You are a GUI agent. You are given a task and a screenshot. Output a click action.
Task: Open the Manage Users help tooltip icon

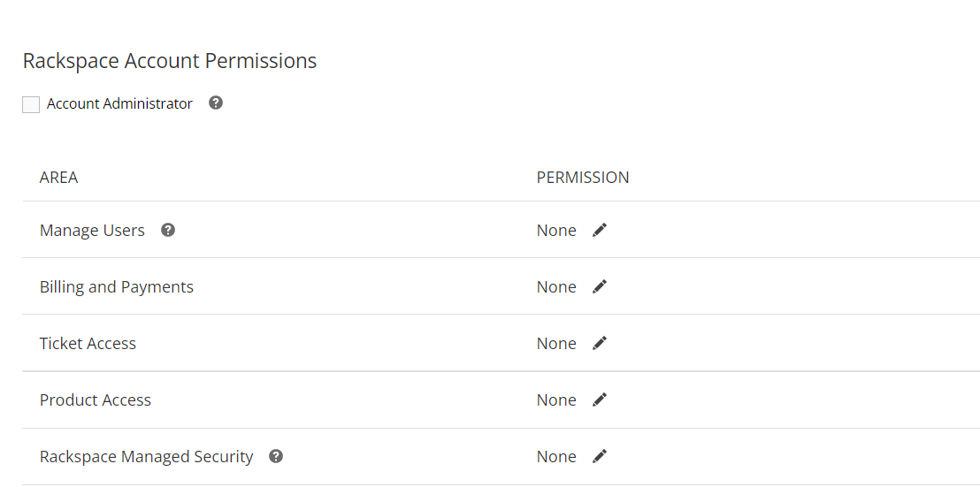(168, 230)
